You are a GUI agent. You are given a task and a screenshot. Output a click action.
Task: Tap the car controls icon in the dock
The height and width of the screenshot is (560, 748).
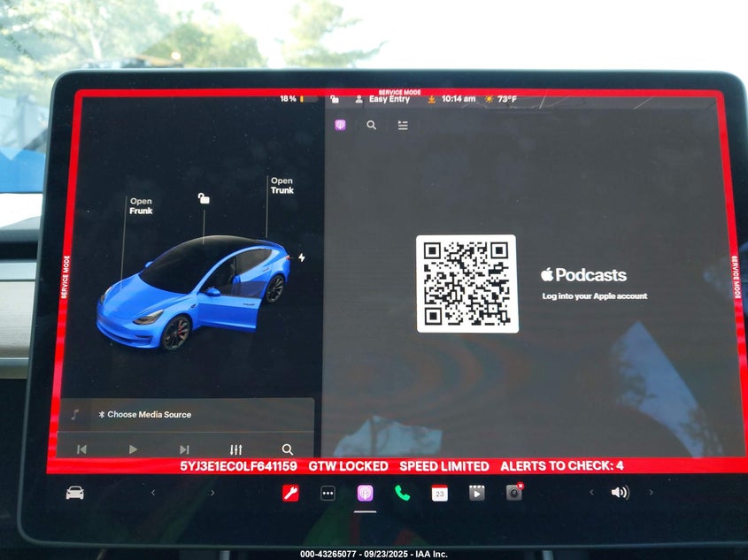(x=75, y=493)
